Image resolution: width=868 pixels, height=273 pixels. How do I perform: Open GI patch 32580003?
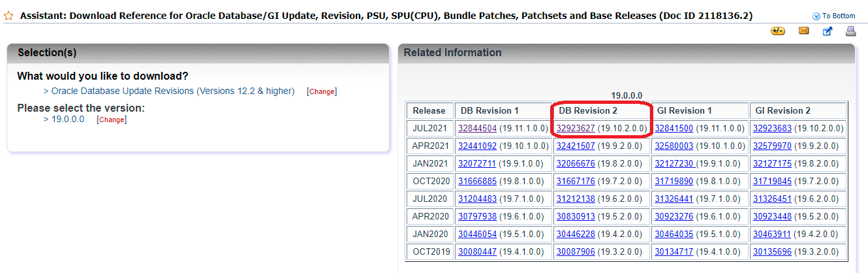pyautogui.click(x=674, y=146)
